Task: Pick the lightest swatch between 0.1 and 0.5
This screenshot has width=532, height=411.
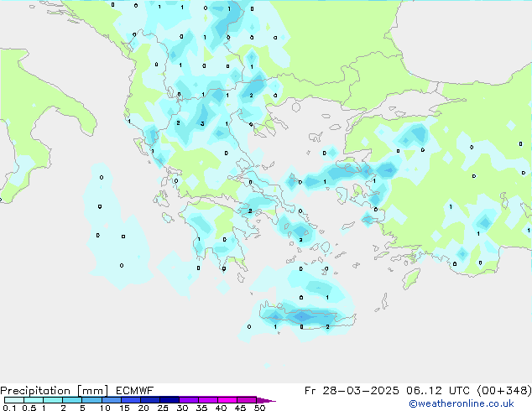Action: (x=14, y=401)
